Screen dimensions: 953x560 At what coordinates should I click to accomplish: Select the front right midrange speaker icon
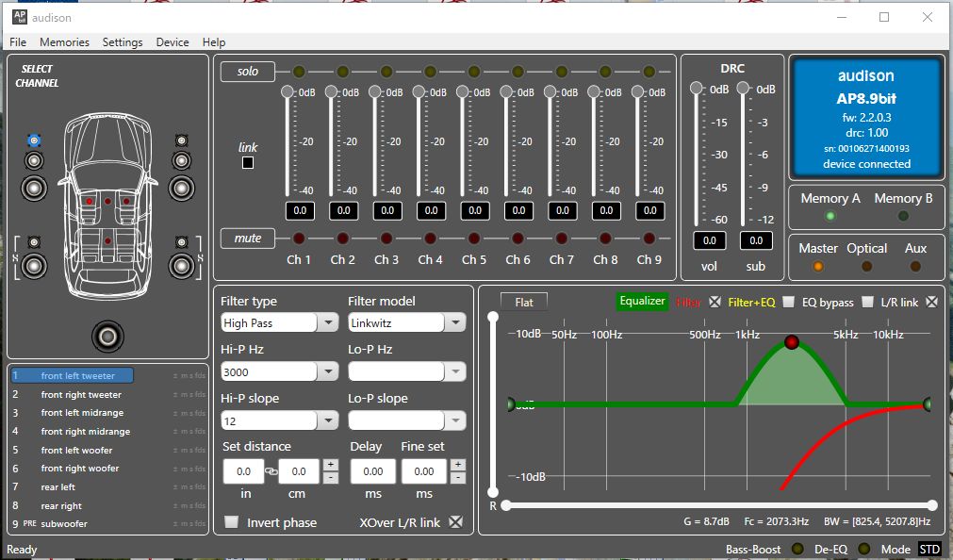coord(181,160)
